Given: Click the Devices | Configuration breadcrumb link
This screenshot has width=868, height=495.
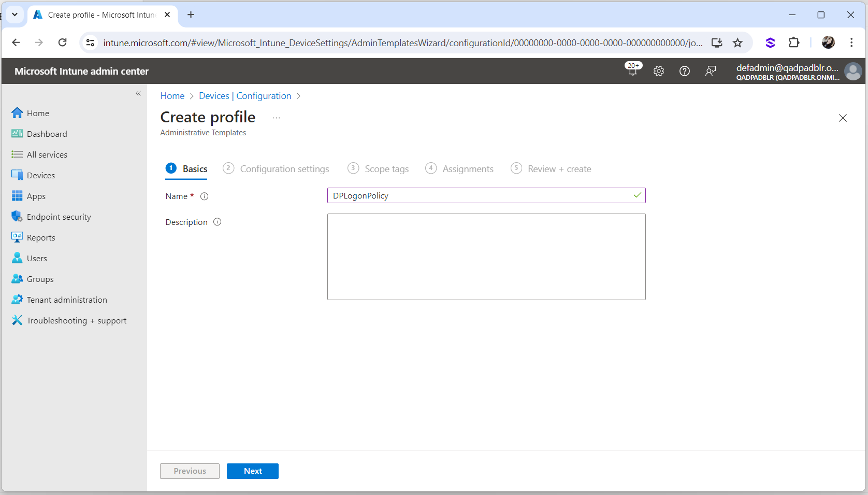Looking at the screenshot, I should [x=245, y=96].
